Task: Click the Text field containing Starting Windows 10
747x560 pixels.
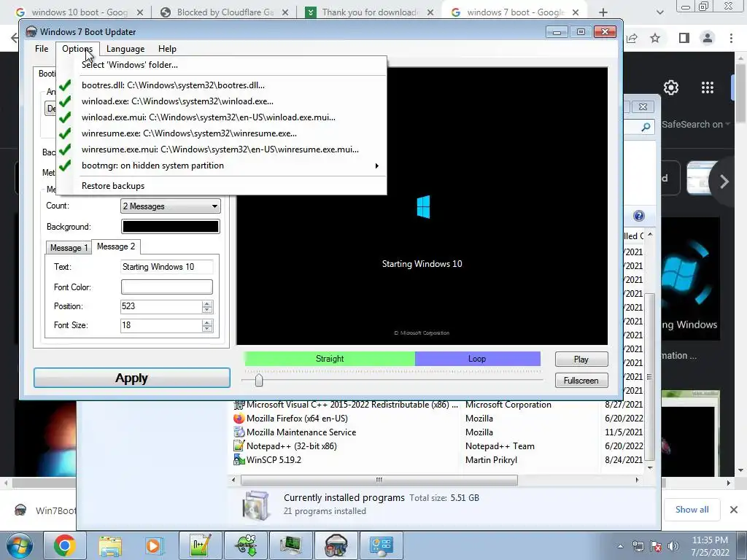Action: coord(167,267)
